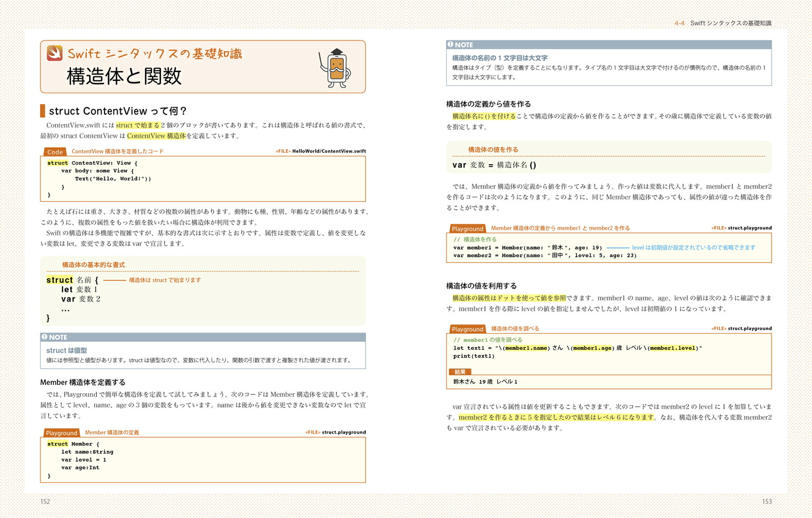Click highlighted code 'member1.name'
The width and height of the screenshot is (812, 518).
(x=526, y=348)
